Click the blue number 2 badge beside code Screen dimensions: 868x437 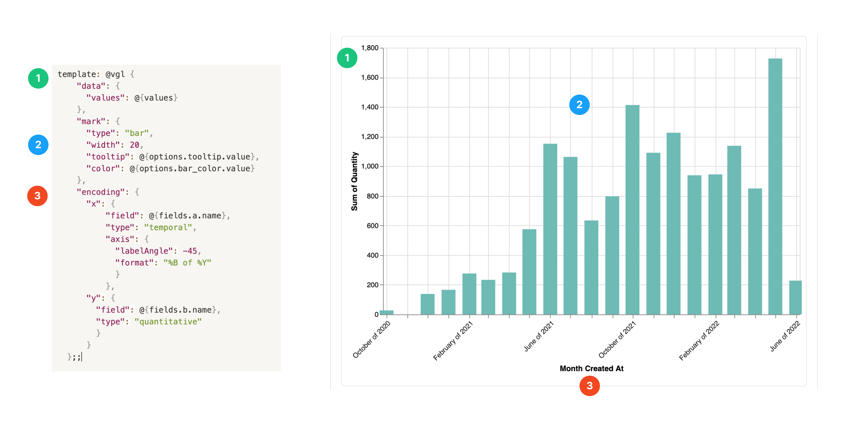(38, 145)
